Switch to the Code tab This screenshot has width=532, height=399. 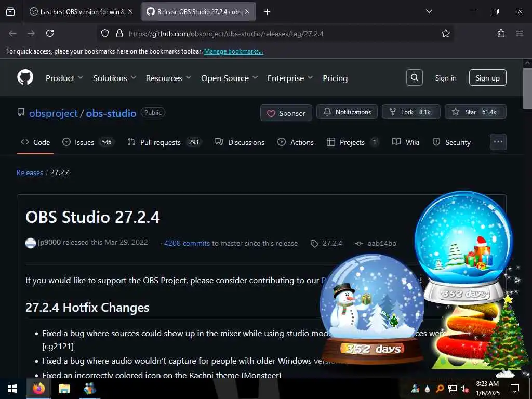pyautogui.click(x=35, y=142)
